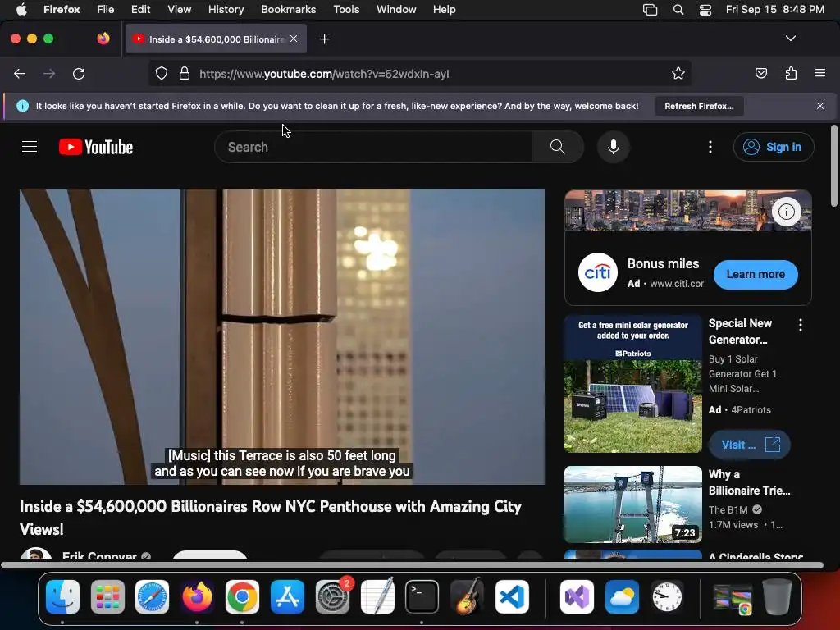Open the View menu
Image resolution: width=840 pixels, height=630 pixels.
179,10
